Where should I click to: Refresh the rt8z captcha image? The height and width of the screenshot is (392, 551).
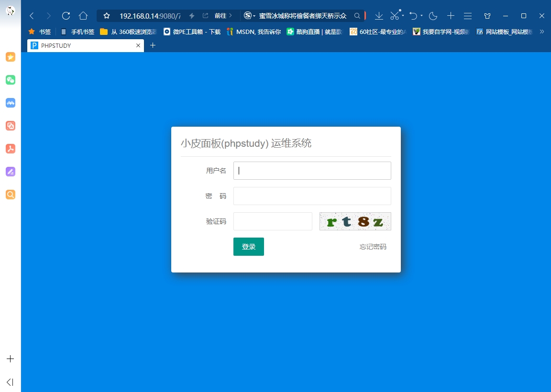click(x=355, y=221)
